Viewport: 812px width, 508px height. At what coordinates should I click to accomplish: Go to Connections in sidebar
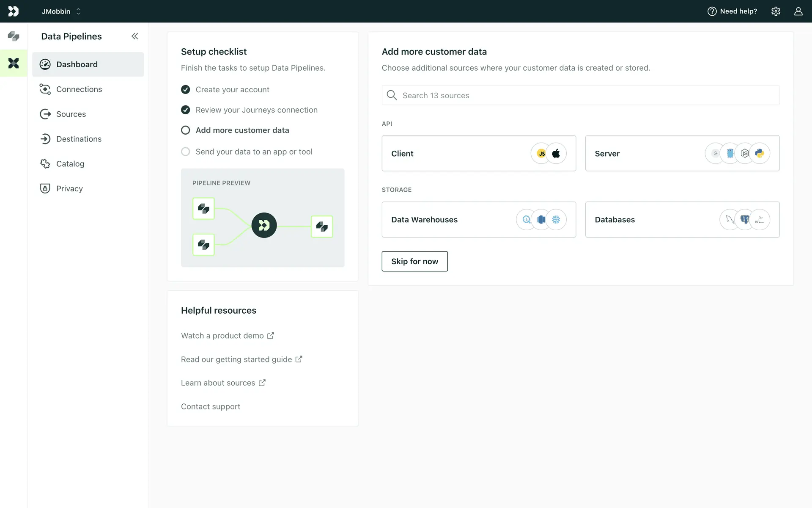(79, 89)
